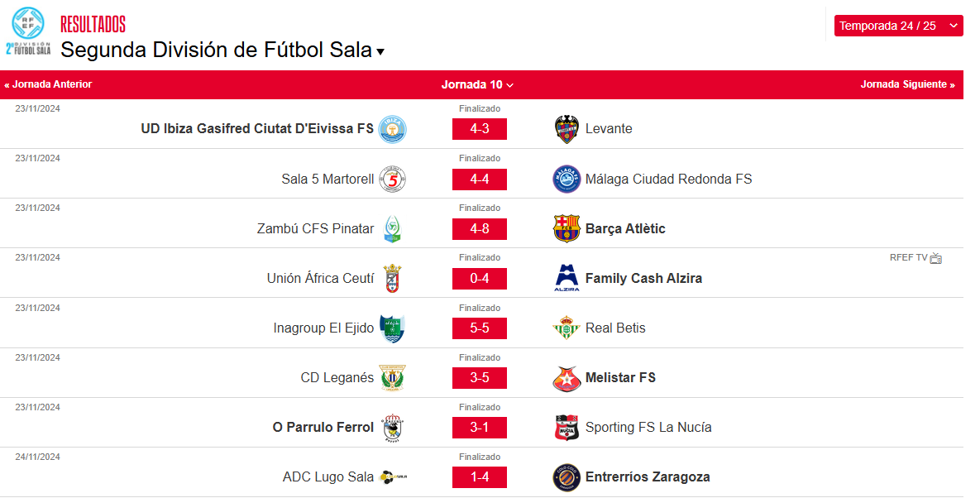Open the Temporada 24 / 25 dropdown
980x498 pixels.
click(898, 26)
